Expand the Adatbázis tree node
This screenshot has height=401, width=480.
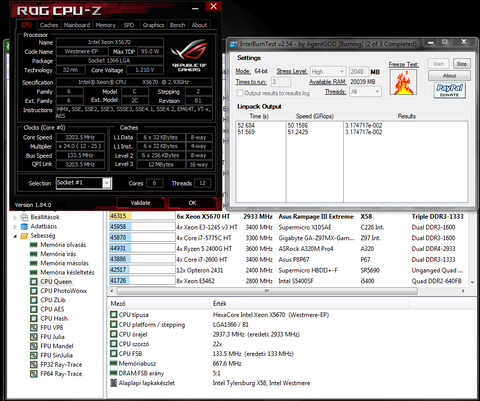tap(15, 227)
